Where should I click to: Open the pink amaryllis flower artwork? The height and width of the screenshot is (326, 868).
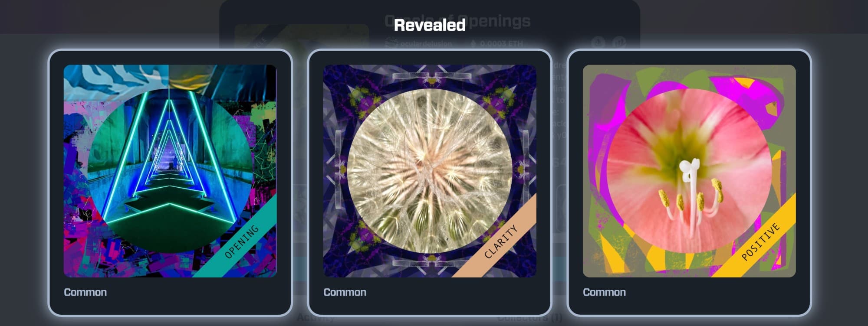(x=689, y=171)
